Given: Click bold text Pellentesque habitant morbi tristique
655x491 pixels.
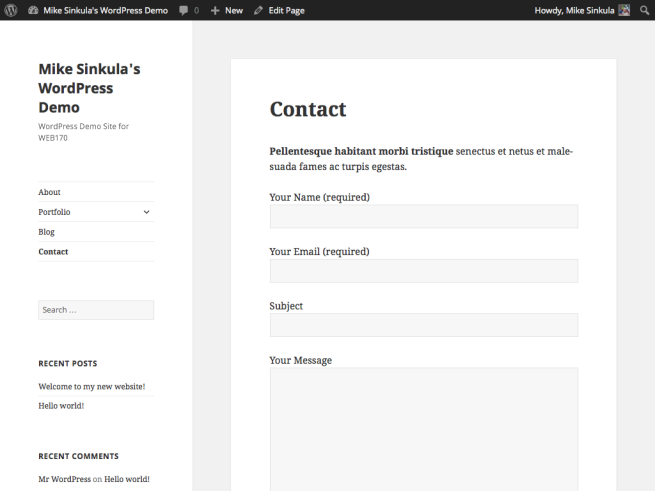Looking at the screenshot, I should [361, 151].
